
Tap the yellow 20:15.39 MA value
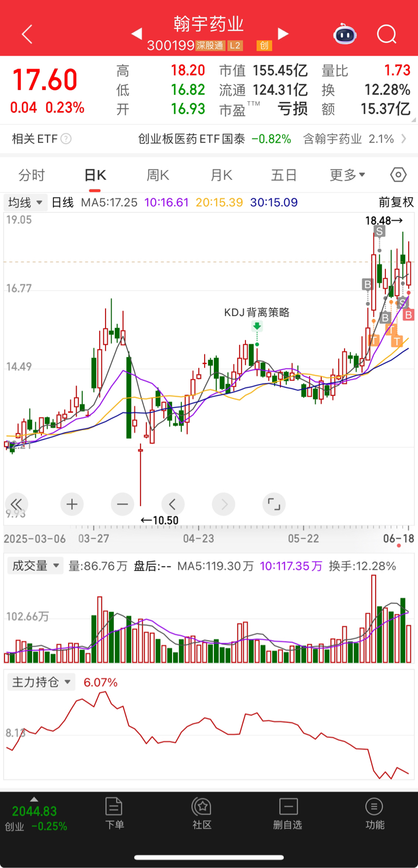pyautogui.click(x=219, y=203)
